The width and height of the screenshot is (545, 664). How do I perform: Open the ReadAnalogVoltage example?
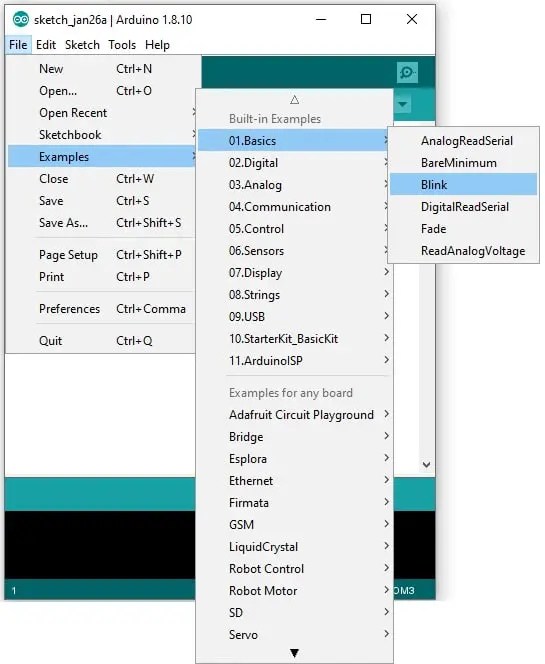(x=464, y=251)
